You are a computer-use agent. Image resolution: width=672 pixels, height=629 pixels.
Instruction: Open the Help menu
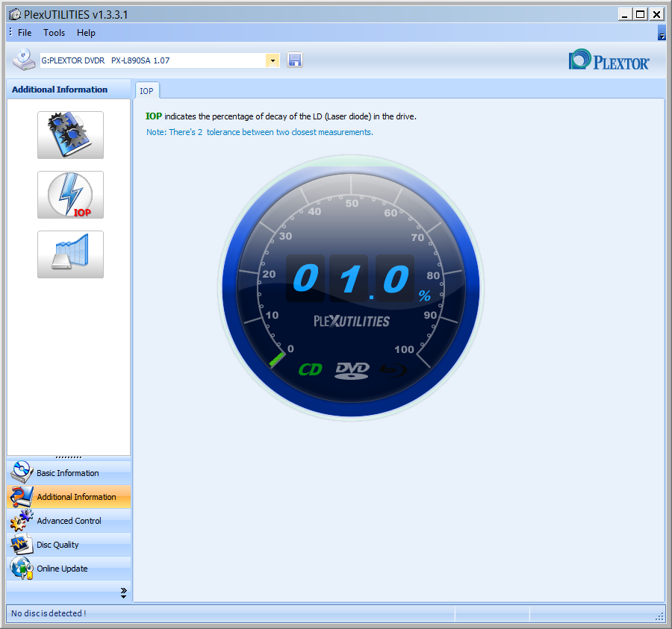point(86,33)
